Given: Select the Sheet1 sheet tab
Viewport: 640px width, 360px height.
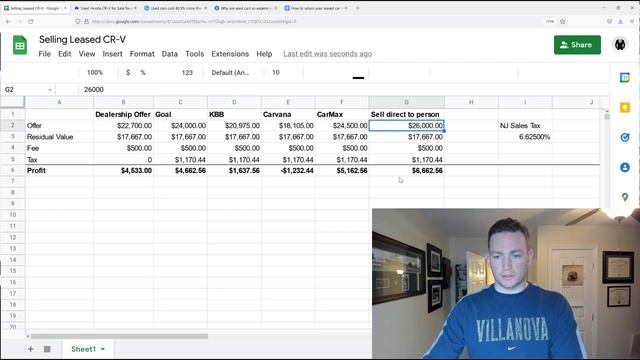Looking at the screenshot, I should [84, 349].
